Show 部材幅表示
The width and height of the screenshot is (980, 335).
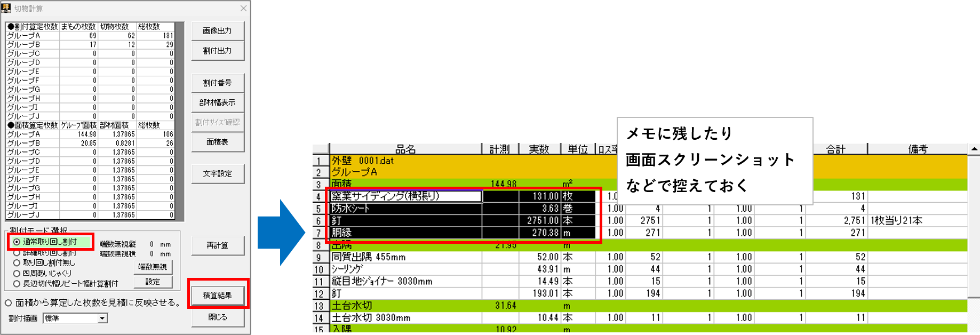click(x=218, y=102)
